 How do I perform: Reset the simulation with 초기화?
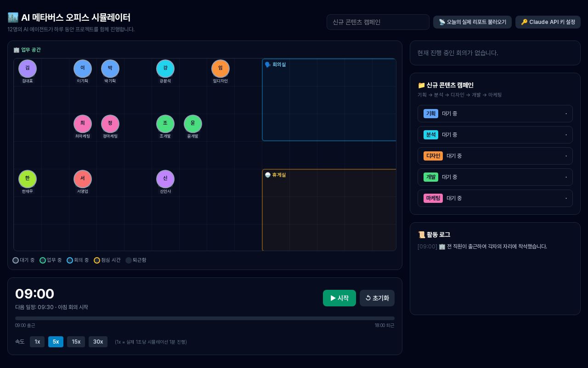(x=377, y=298)
